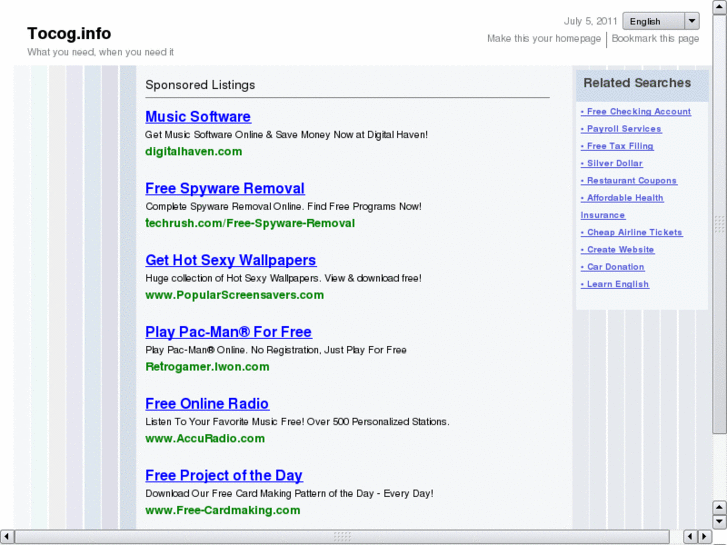Visit www.AccuRadio.com link
This screenshot has width=727, height=545.
click(x=204, y=438)
